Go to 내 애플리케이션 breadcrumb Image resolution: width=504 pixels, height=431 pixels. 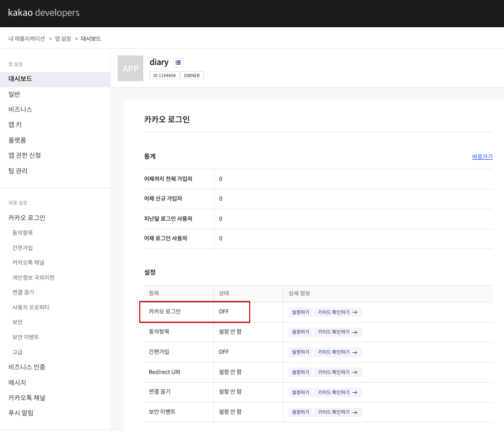tap(26, 38)
